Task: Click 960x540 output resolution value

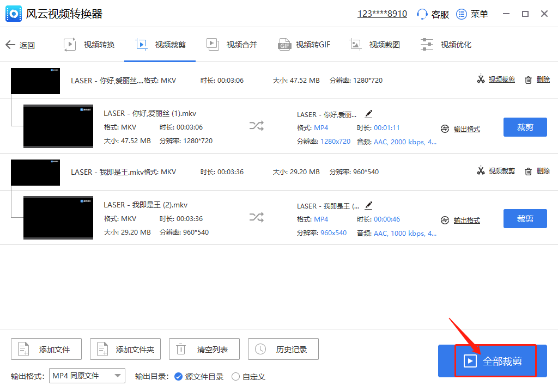Action: tap(333, 233)
